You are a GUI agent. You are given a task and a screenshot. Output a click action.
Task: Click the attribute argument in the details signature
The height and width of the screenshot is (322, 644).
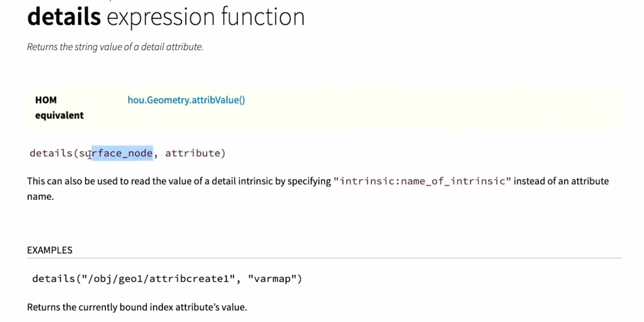[x=193, y=153]
